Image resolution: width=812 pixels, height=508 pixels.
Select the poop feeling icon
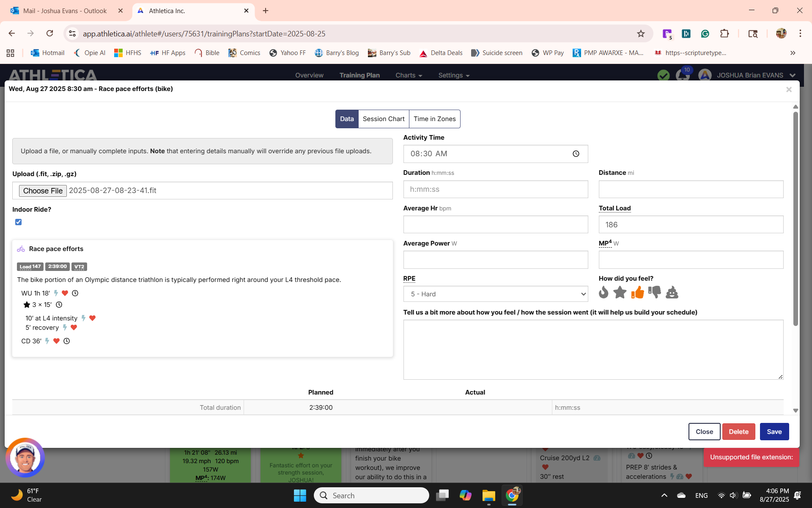point(672,293)
